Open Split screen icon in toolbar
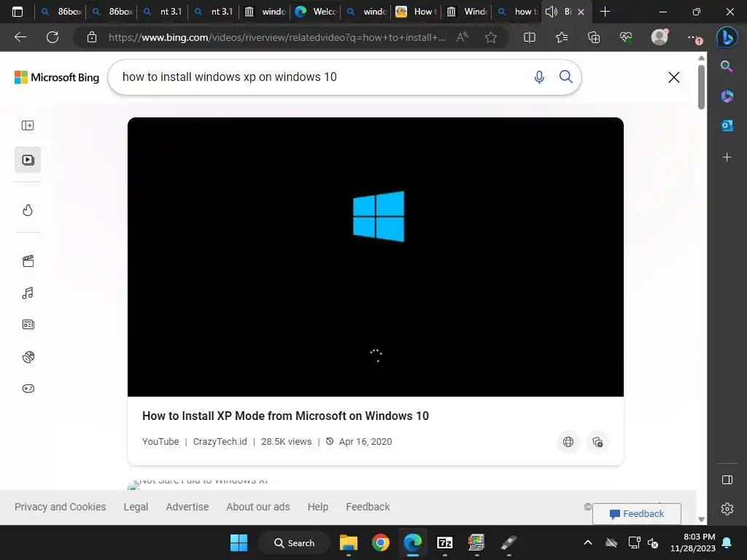The width and height of the screenshot is (747, 560). pyautogui.click(x=530, y=37)
